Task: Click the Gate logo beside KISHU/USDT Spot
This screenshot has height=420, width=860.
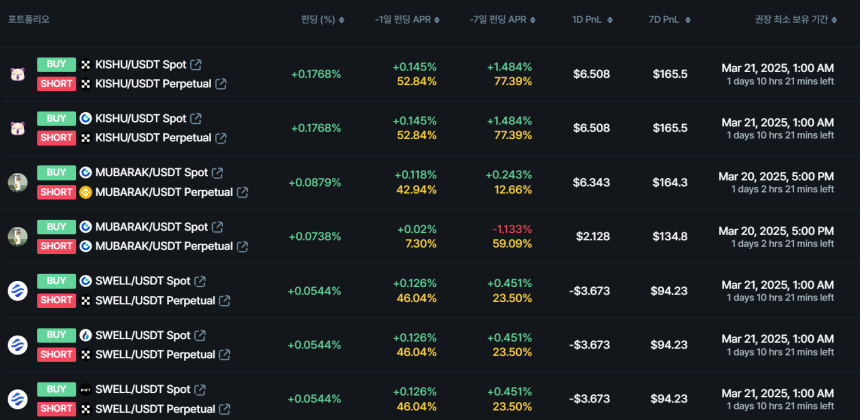Action: 86,118
